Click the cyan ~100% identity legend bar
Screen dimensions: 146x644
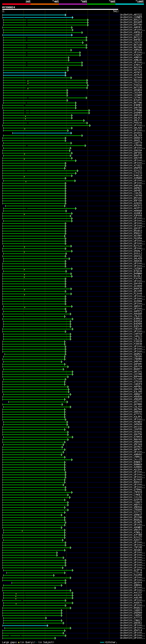point(130,4)
